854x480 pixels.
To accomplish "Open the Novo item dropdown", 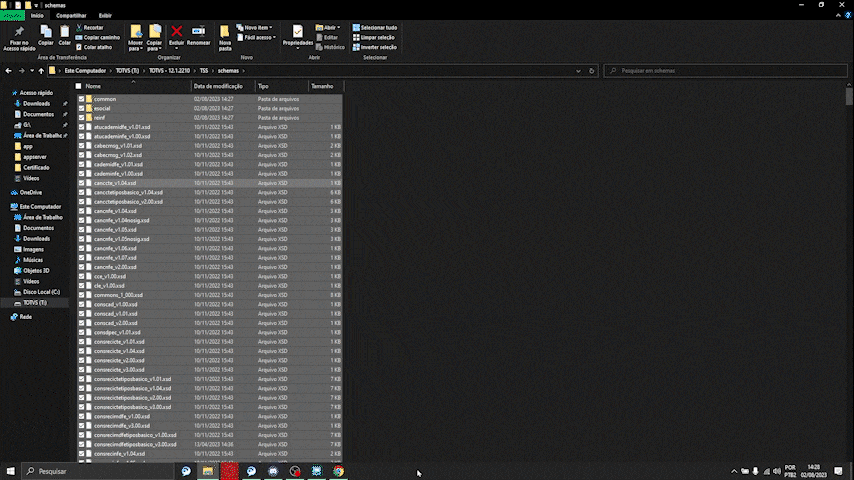I will [254, 28].
